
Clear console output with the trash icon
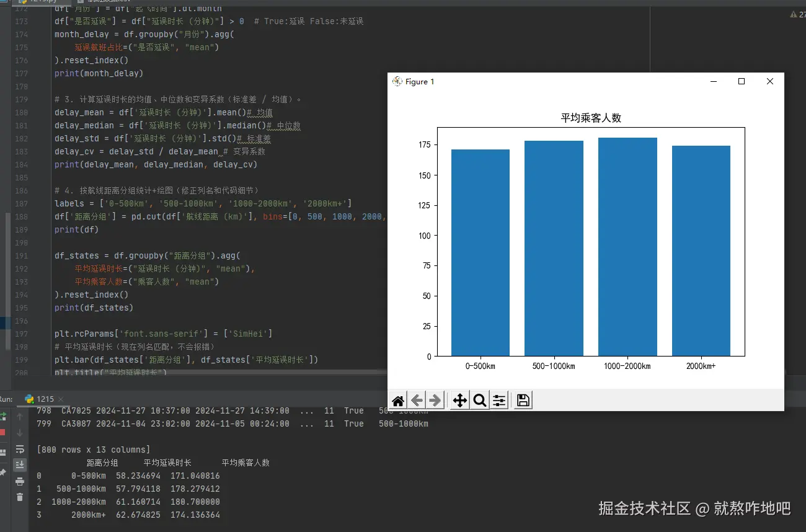click(20, 497)
